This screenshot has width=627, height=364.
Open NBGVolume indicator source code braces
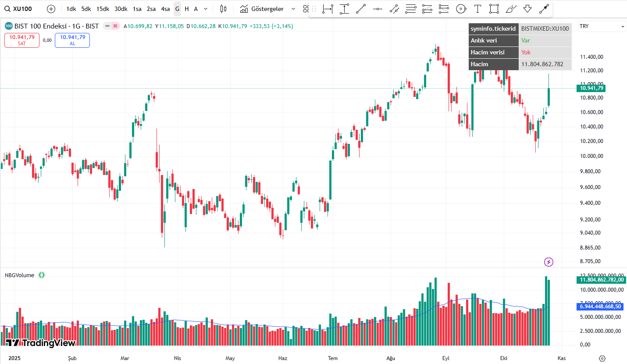[42, 275]
